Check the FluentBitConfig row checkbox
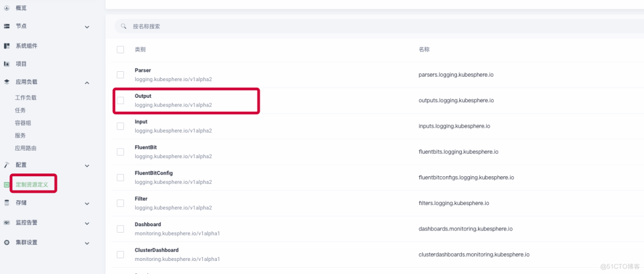 click(120, 177)
